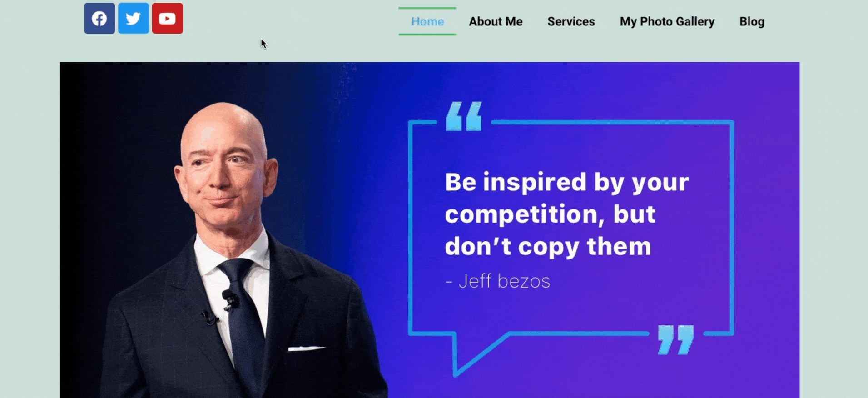The width and height of the screenshot is (868, 398).
Task: Go to the Home menu item
Action: pos(427,21)
